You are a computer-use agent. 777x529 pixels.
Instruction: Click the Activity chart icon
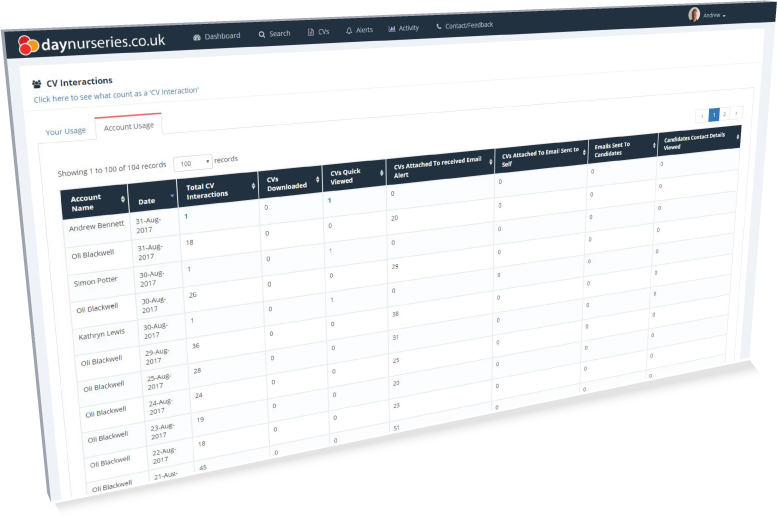pyautogui.click(x=392, y=29)
